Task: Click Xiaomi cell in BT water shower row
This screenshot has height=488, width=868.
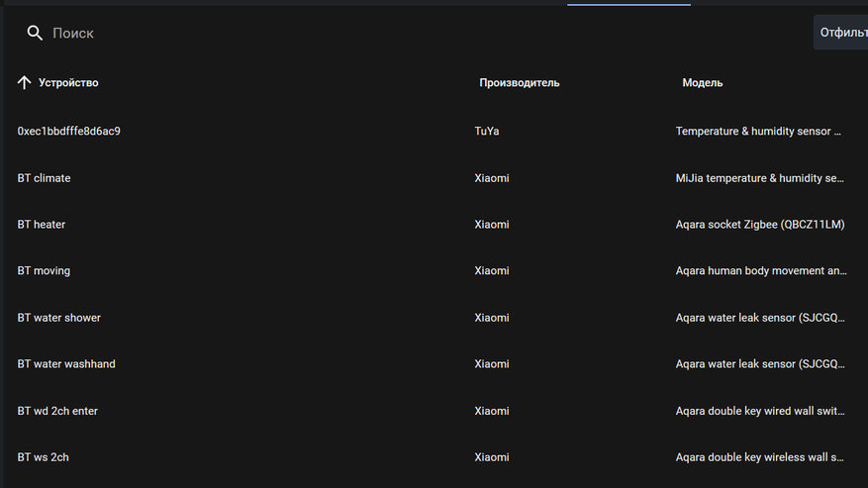Action: pos(492,318)
